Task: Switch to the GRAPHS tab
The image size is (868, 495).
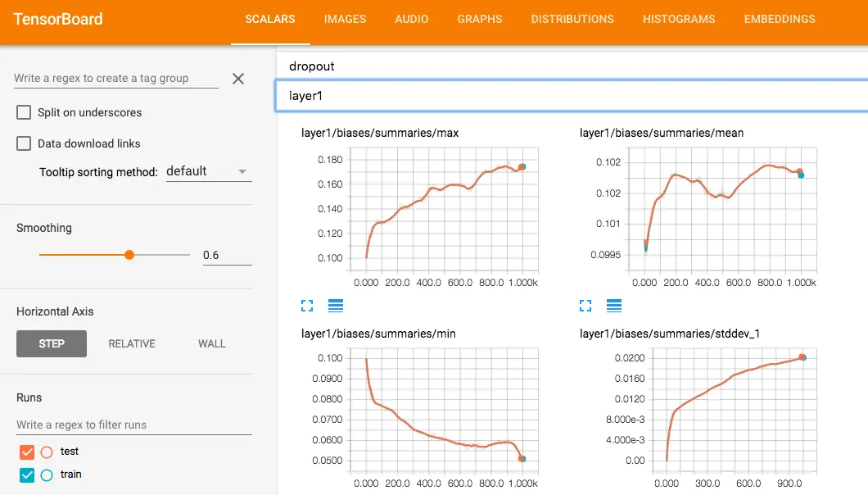Action: (x=479, y=20)
